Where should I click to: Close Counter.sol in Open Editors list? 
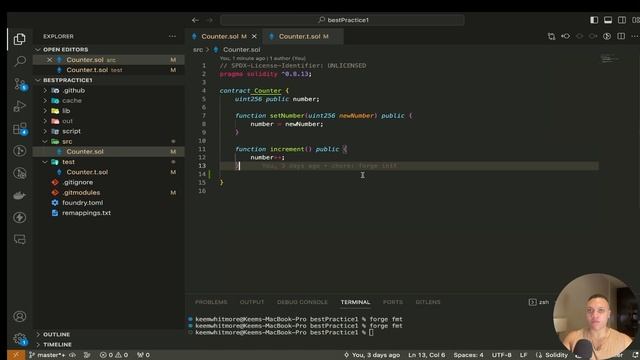(49, 60)
